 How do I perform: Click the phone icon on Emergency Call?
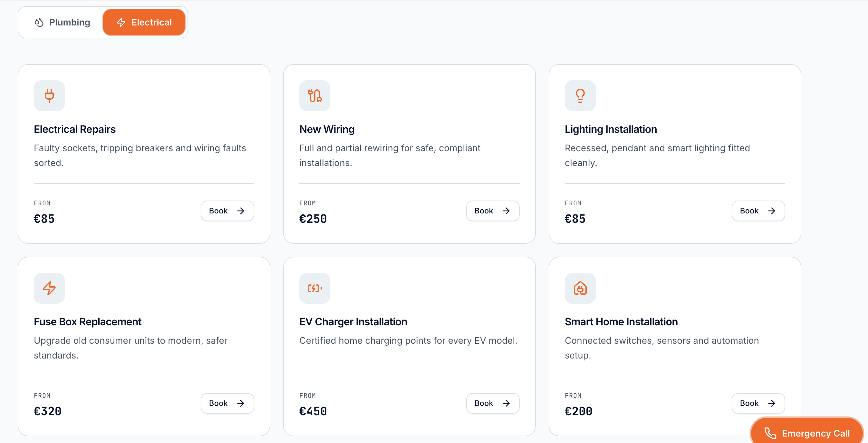click(770, 433)
